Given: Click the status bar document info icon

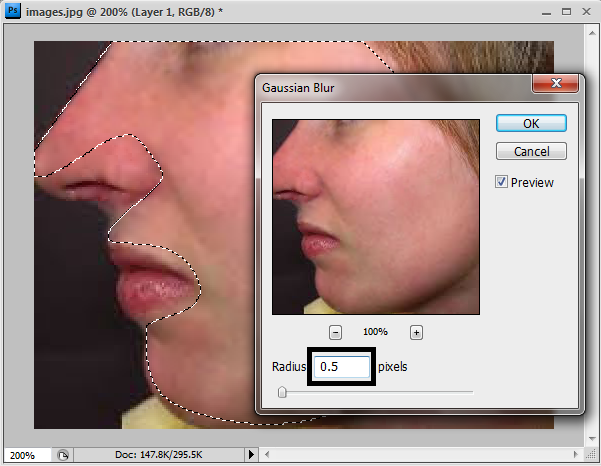Looking at the screenshot, I should tap(62, 455).
